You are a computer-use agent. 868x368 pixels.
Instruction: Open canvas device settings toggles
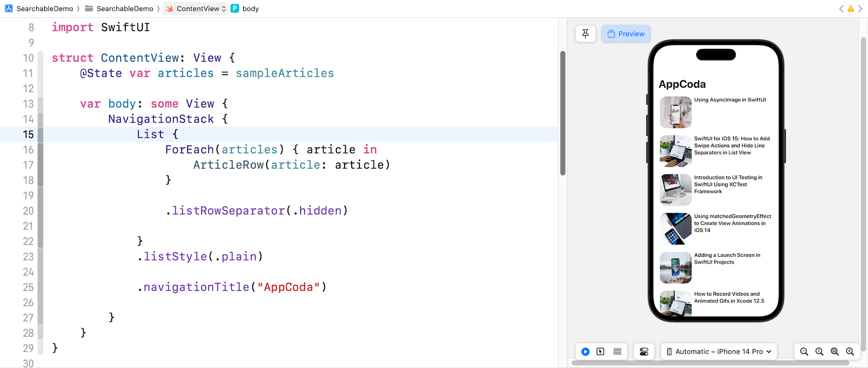click(644, 352)
